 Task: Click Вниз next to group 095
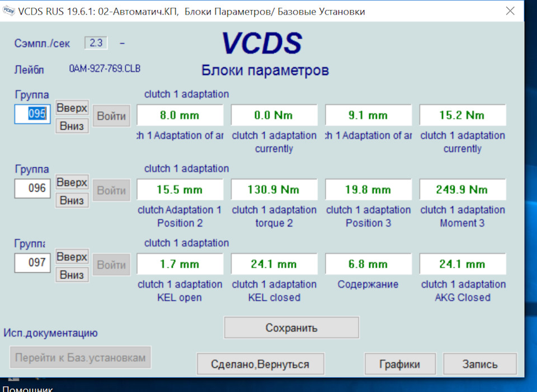72,126
